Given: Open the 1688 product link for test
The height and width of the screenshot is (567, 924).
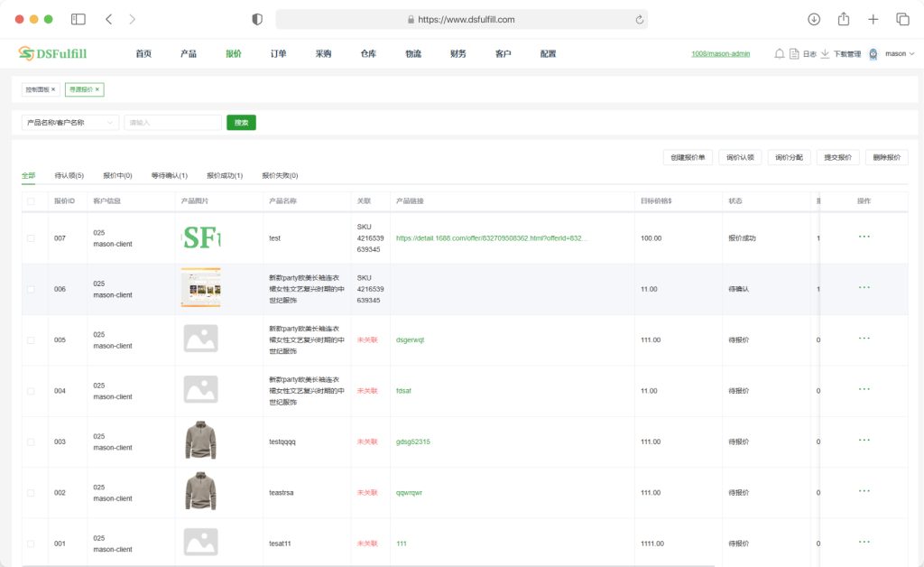Looking at the screenshot, I should [492, 238].
